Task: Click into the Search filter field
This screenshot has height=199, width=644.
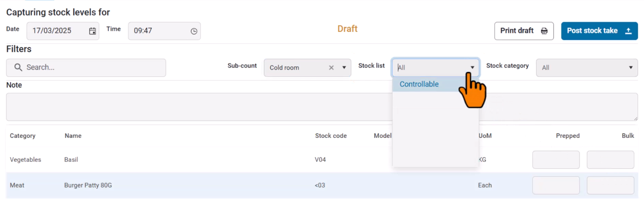Action: [x=93, y=68]
